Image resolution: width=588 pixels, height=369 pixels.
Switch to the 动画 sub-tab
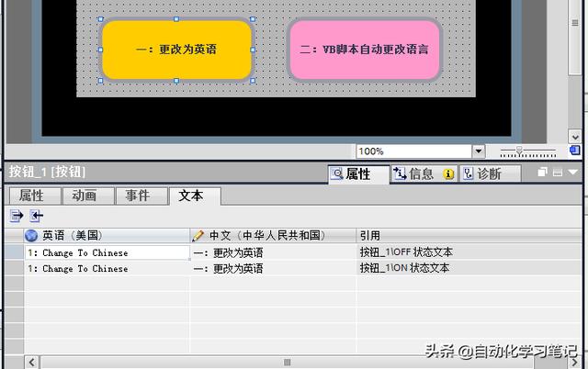pos(88,196)
